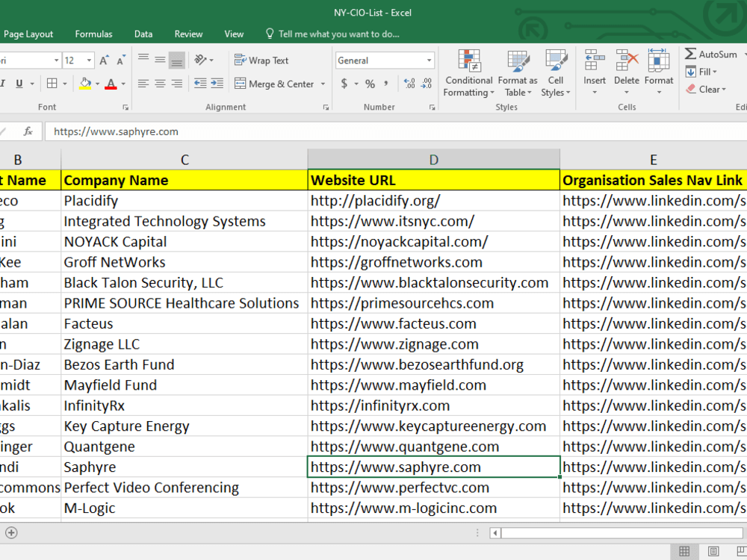Image resolution: width=747 pixels, height=560 pixels.
Task: Increase indent
Action: coord(217,84)
